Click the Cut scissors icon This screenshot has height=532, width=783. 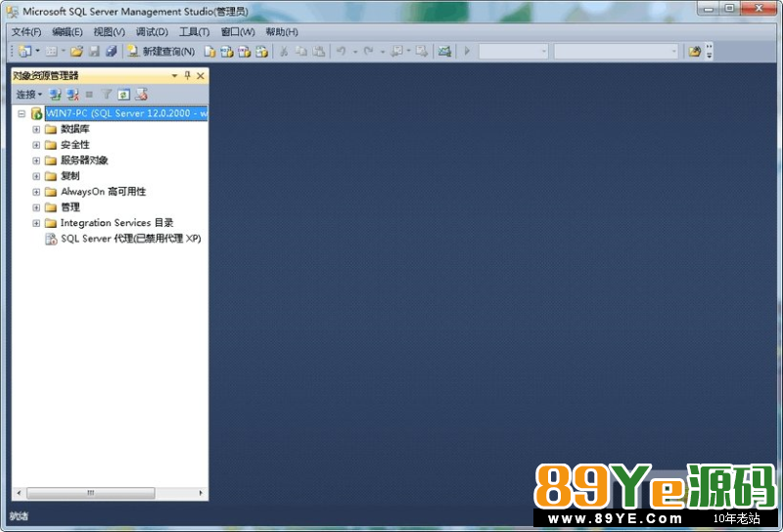(284, 52)
